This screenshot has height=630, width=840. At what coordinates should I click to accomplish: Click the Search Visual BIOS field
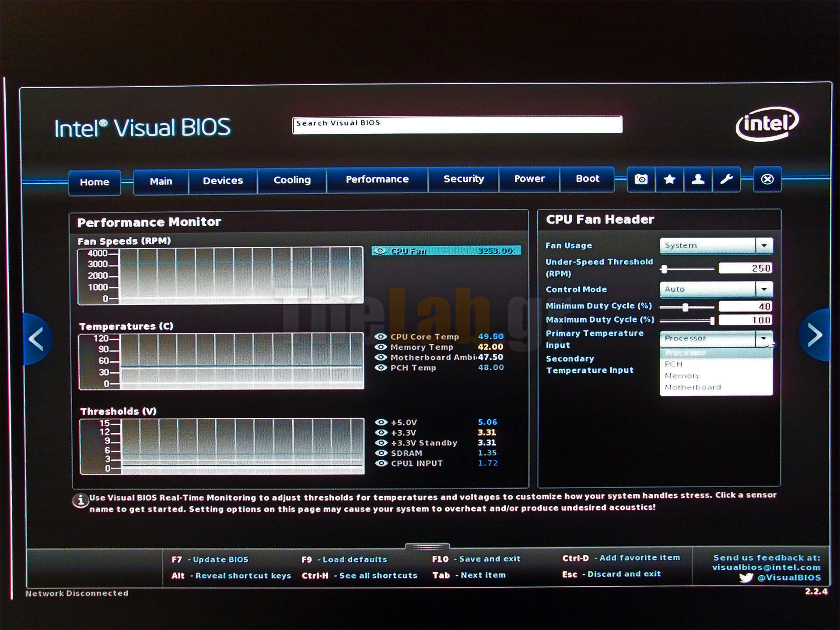[x=457, y=125]
